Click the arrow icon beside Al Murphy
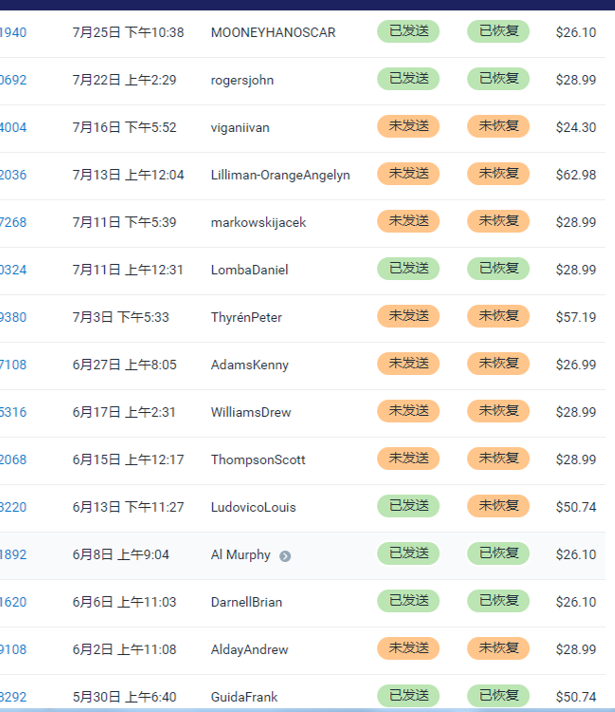The image size is (615, 712). 285,556
